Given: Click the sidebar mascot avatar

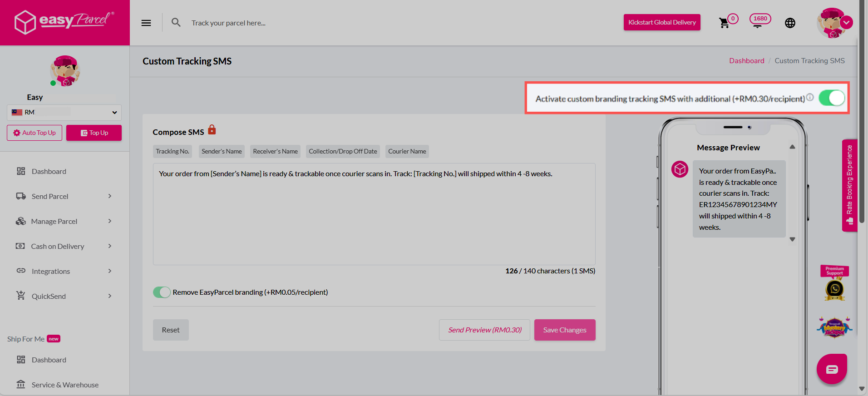Looking at the screenshot, I should [65, 71].
